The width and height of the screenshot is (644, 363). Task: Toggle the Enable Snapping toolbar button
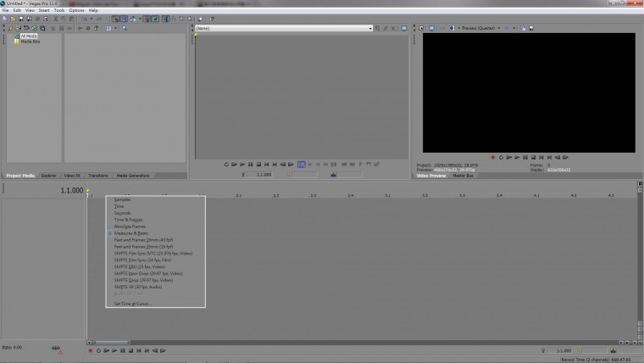(116, 19)
